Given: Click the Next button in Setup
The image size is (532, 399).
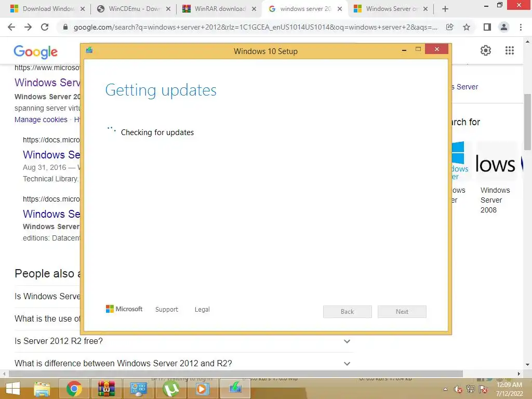Looking at the screenshot, I should pyautogui.click(x=402, y=312).
